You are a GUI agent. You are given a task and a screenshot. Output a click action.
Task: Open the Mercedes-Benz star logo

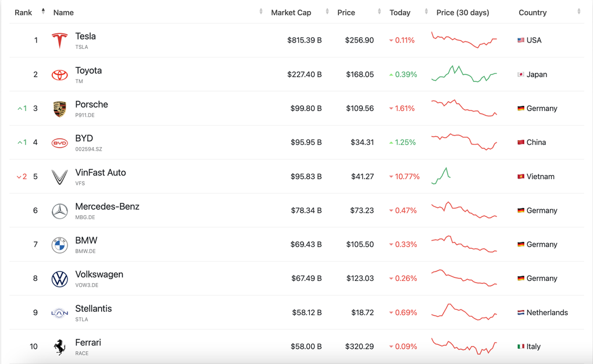[59, 211]
